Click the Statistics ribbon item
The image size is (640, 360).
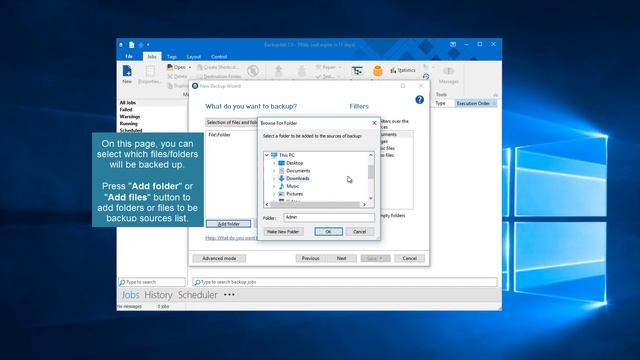[x=403, y=70]
